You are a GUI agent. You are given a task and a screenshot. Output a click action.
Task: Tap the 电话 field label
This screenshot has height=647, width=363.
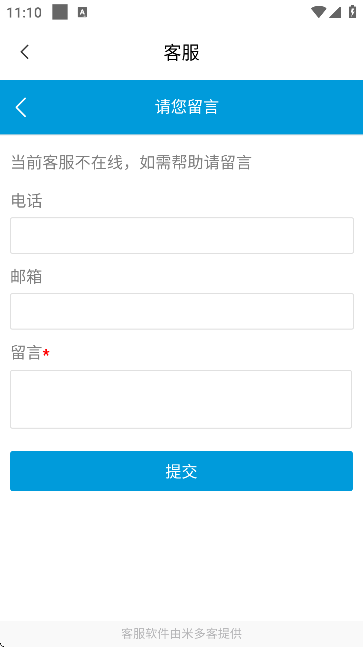(x=26, y=201)
